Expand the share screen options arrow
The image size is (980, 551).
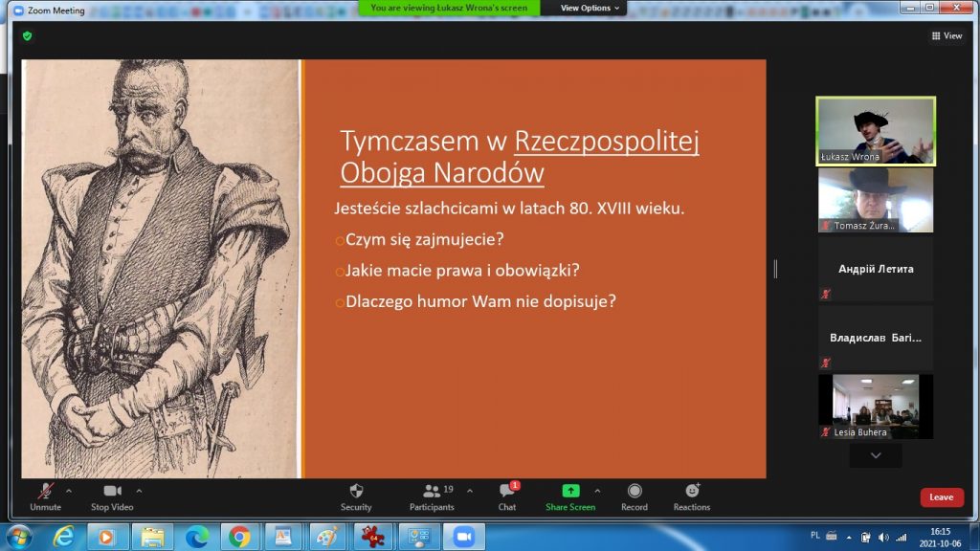click(x=597, y=491)
